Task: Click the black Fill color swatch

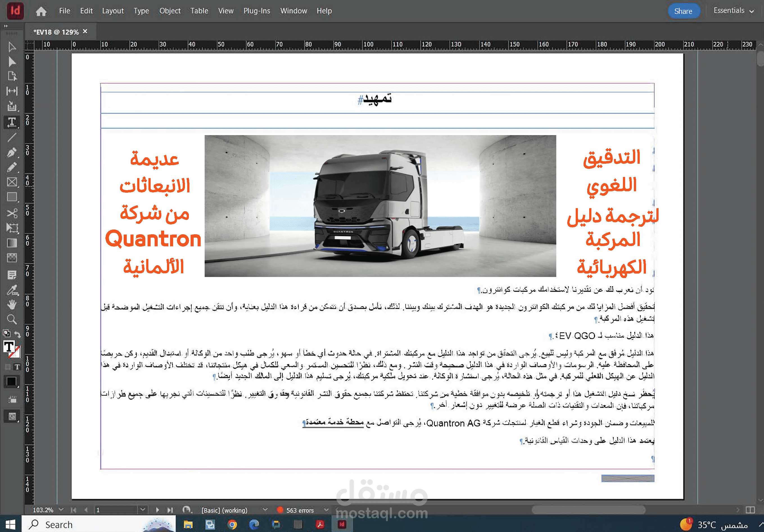Action: pyautogui.click(x=12, y=381)
